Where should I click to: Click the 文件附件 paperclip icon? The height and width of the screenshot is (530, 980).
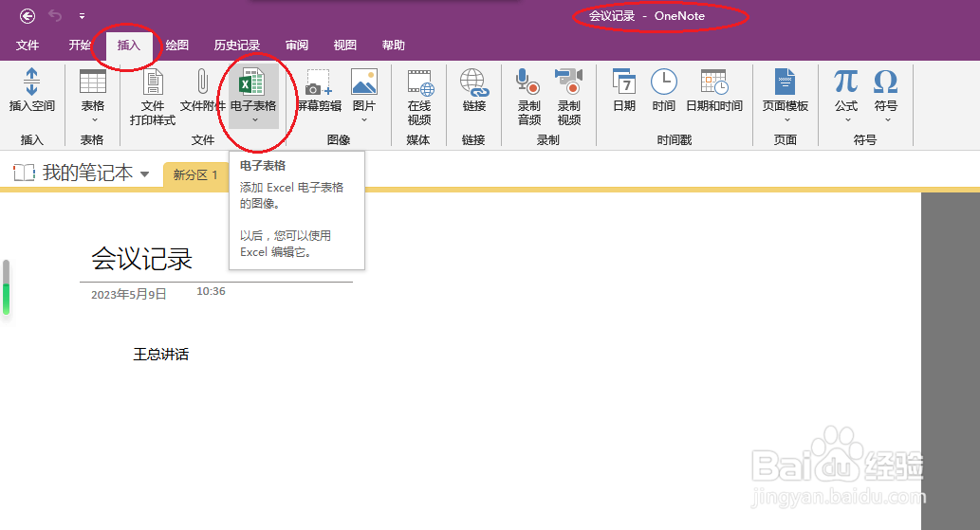point(202,82)
